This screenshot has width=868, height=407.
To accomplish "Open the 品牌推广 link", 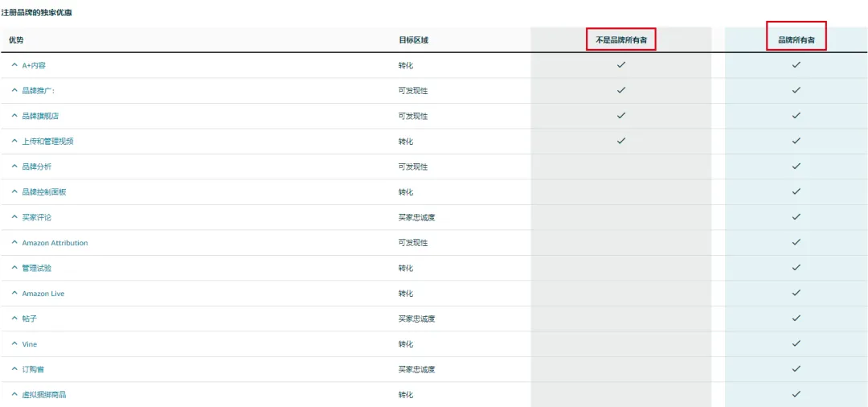I will point(39,91).
